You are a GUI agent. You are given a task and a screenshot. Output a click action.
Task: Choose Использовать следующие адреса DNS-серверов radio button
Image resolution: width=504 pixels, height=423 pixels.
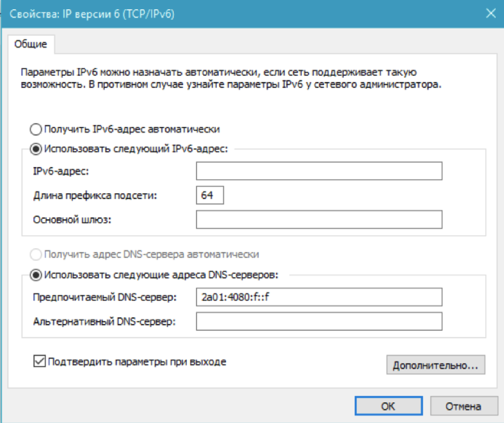36,275
